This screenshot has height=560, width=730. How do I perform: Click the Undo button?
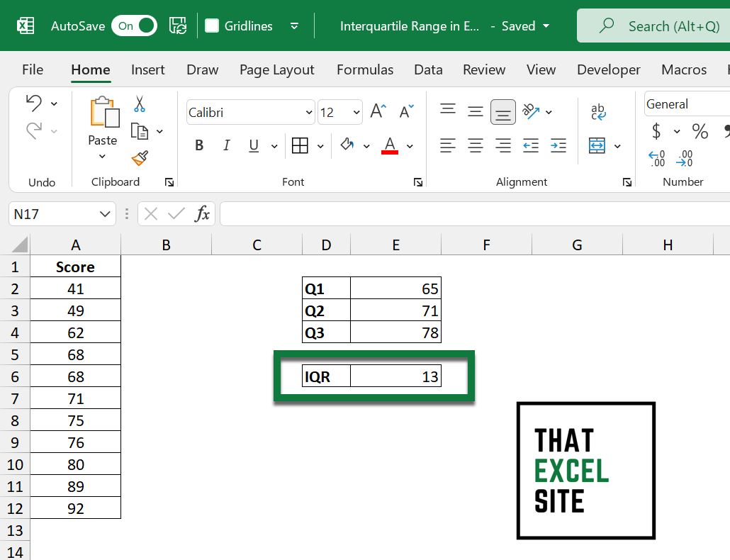[35, 103]
